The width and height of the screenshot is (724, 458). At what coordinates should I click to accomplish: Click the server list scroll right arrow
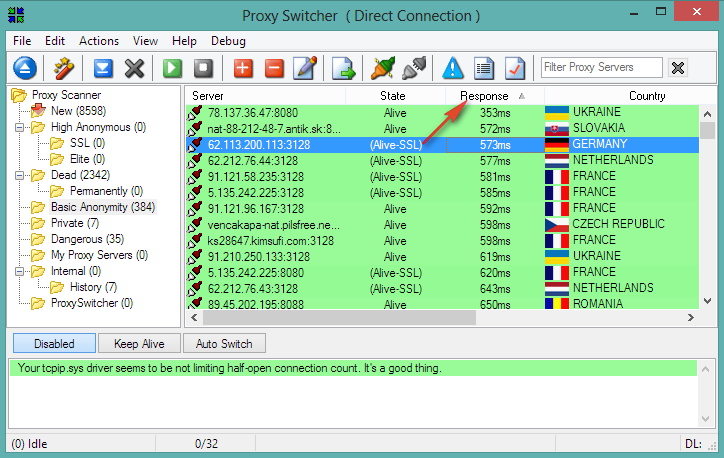point(691,318)
